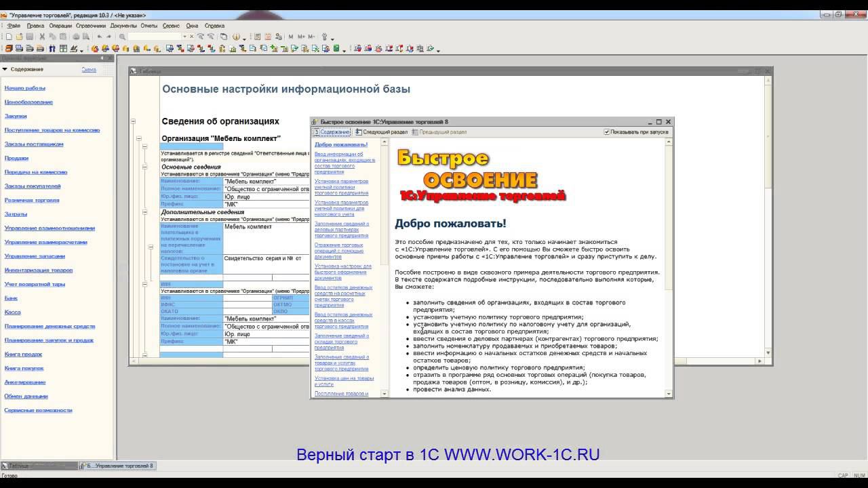The image size is (868, 488).
Task: Open the Документы menu
Action: pos(123,26)
